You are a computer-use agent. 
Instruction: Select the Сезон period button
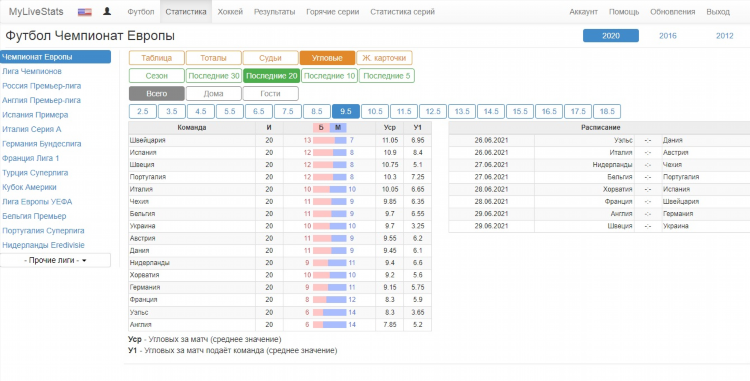(156, 76)
